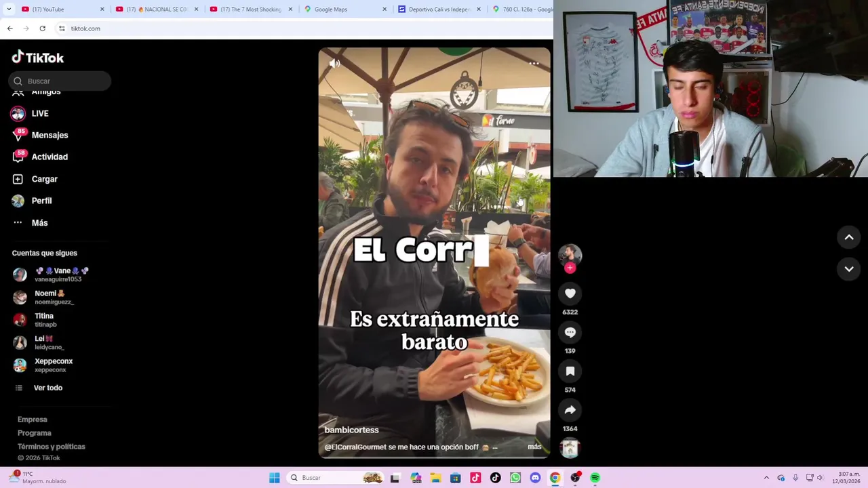868x488 pixels.
Task: Open comments via speech bubble icon
Action: pyautogui.click(x=570, y=332)
